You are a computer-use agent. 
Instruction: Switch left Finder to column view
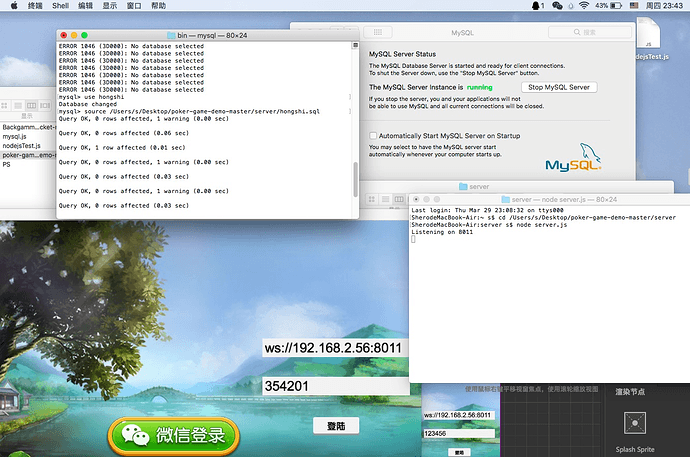click(32, 106)
